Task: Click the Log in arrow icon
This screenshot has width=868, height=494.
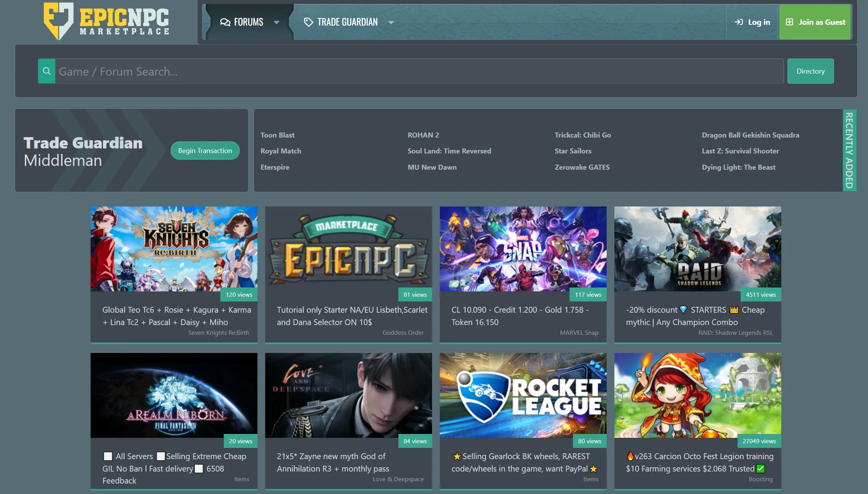Action: pyautogui.click(x=739, y=22)
